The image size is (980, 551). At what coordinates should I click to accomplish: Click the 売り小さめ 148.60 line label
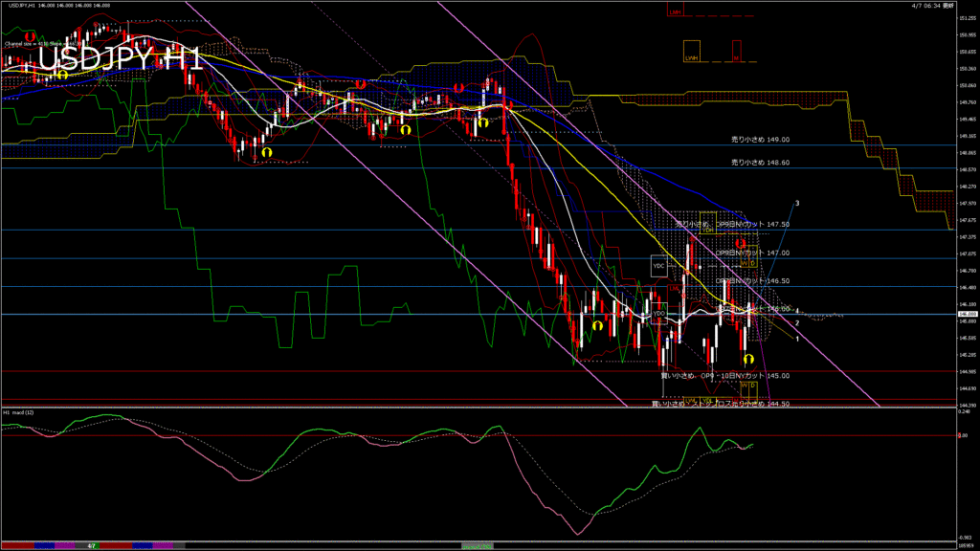[x=760, y=163]
